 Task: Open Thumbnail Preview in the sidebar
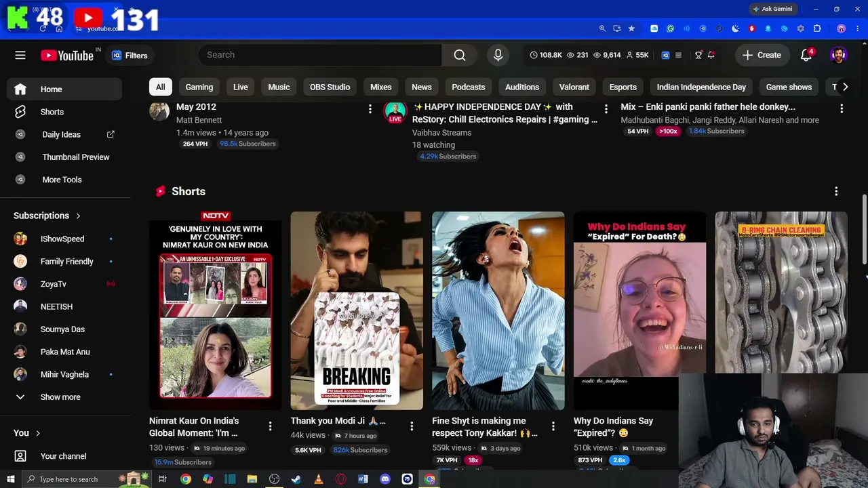pos(64,157)
